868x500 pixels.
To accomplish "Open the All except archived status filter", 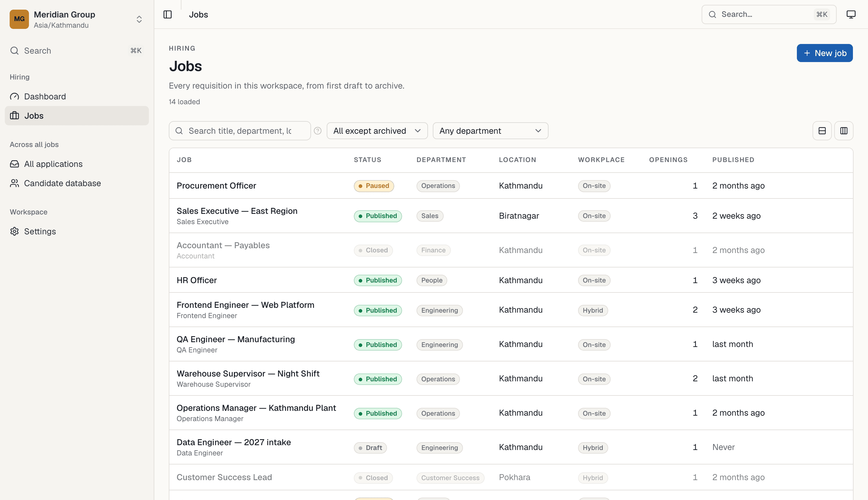I will pyautogui.click(x=377, y=131).
